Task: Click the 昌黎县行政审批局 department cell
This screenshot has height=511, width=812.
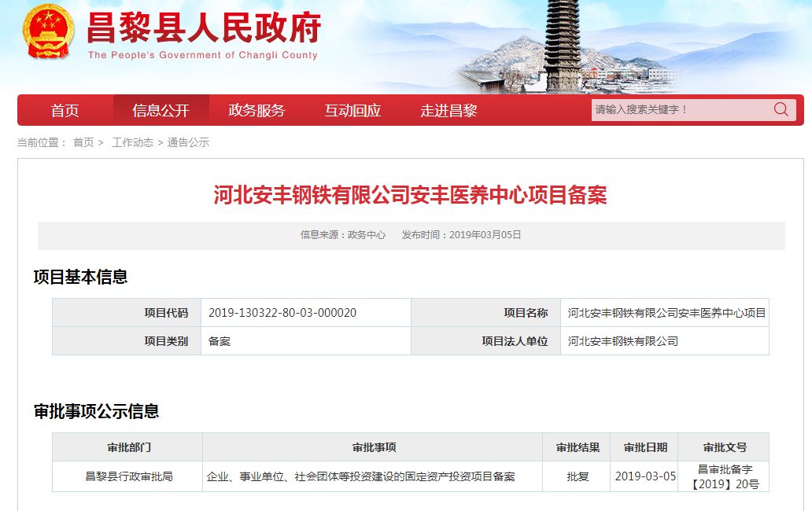Action: 127,476
